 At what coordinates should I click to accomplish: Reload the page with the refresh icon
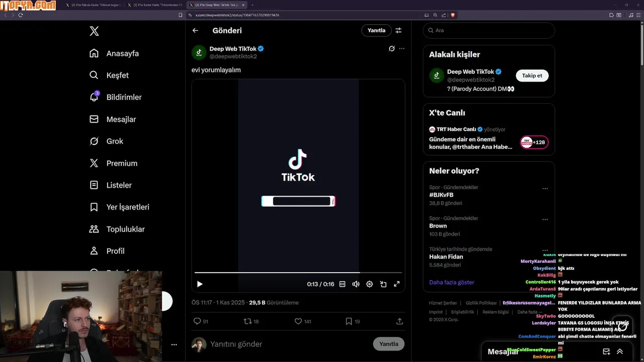pos(21,15)
